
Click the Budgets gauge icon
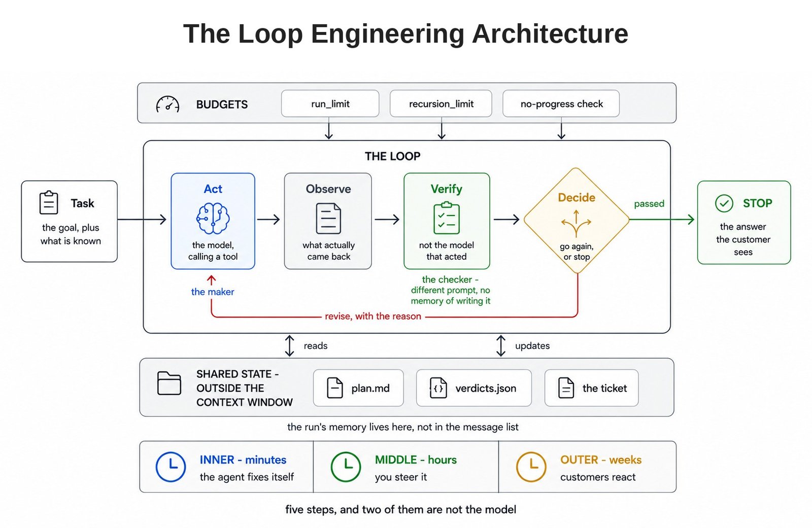[167, 104]
